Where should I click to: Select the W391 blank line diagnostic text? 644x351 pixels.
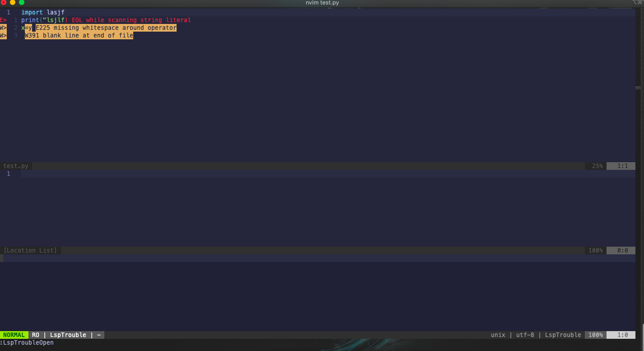click(79, 35)
